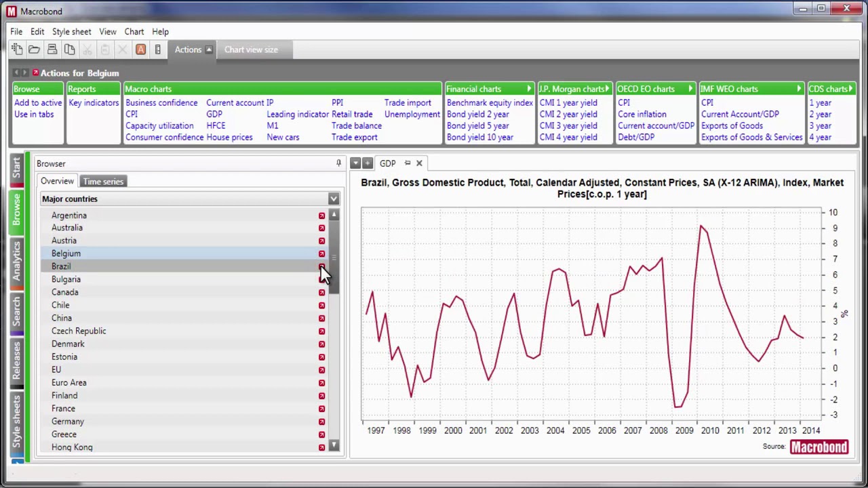Open the Help menu

point(160,32)
